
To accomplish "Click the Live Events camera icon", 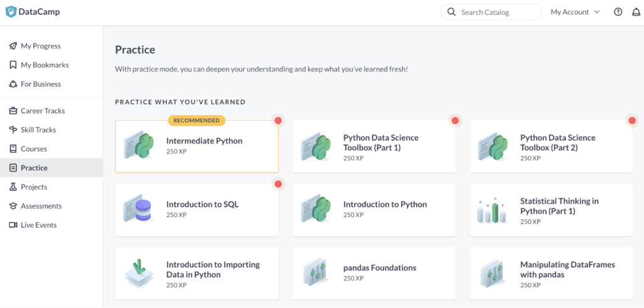I will [x=13, y=225].
